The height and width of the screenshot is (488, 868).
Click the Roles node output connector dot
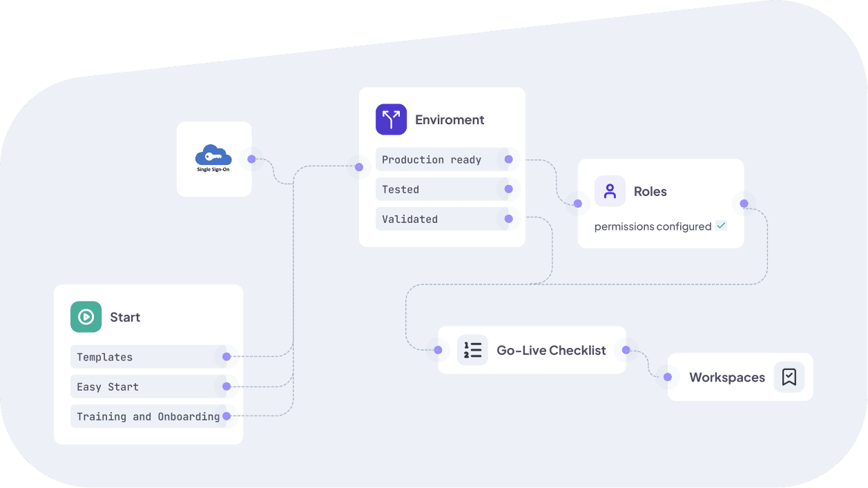point(744,203)
